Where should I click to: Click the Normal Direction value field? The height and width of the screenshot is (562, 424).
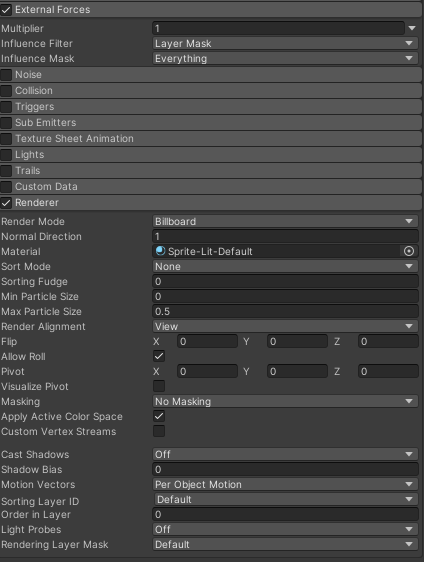point(285,236)
